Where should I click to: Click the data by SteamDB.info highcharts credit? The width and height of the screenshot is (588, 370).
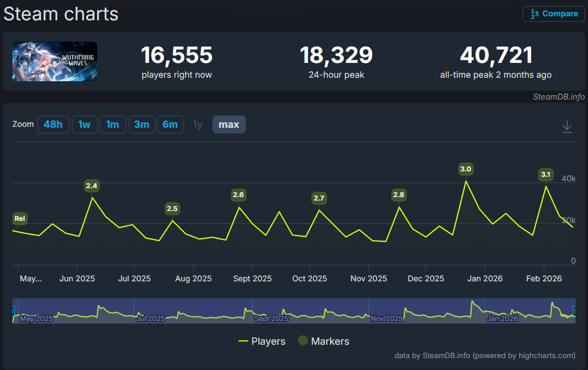[x=484, y=355]
